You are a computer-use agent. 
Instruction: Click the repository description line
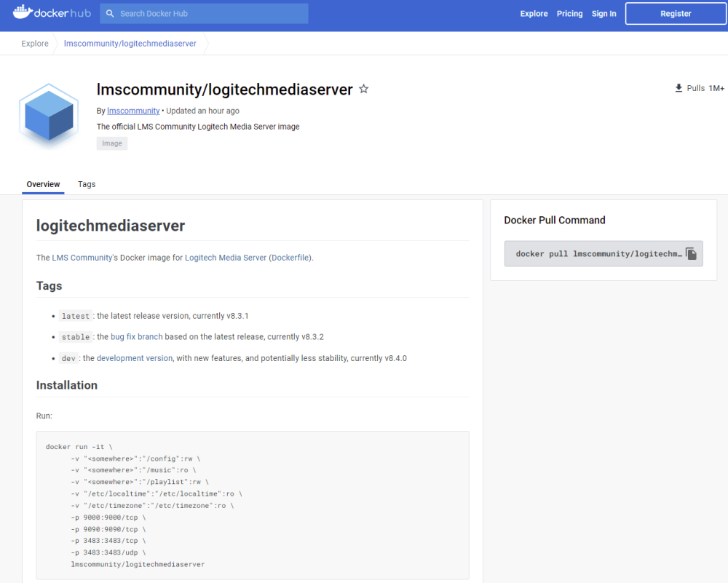pyautogui.click(x=198, y=126)
